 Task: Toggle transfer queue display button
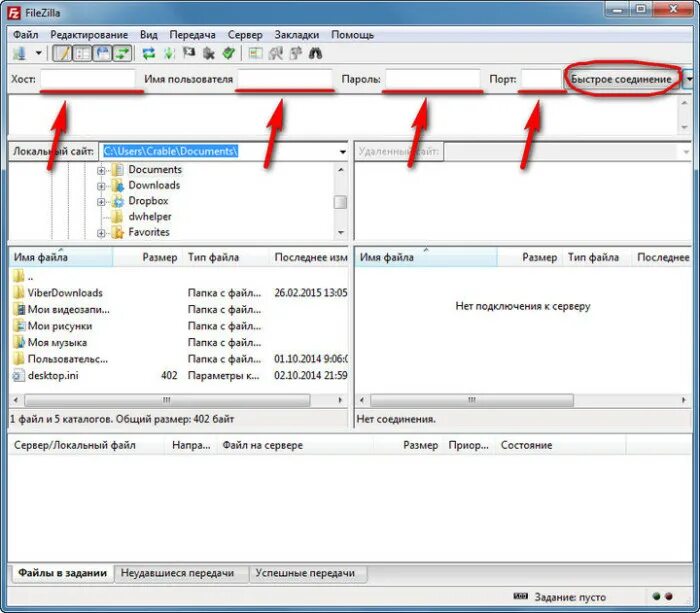[122, 54]
